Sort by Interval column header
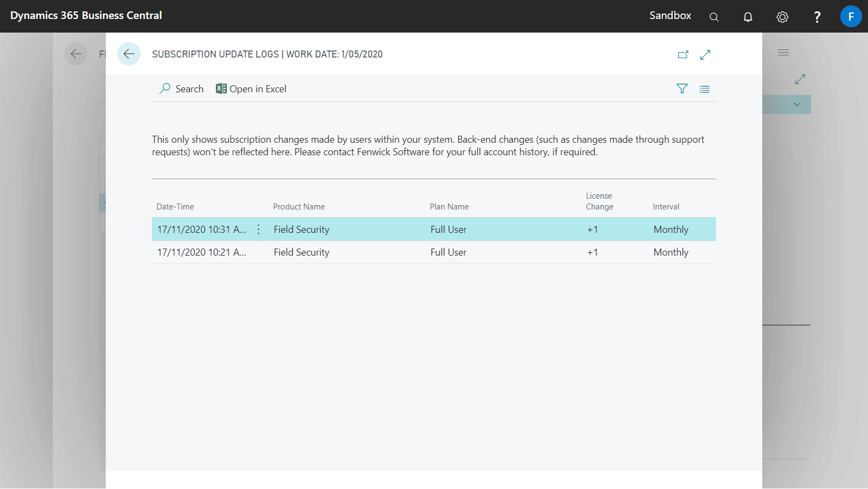The height and width of the screenshot is (489, 868). 666,207
